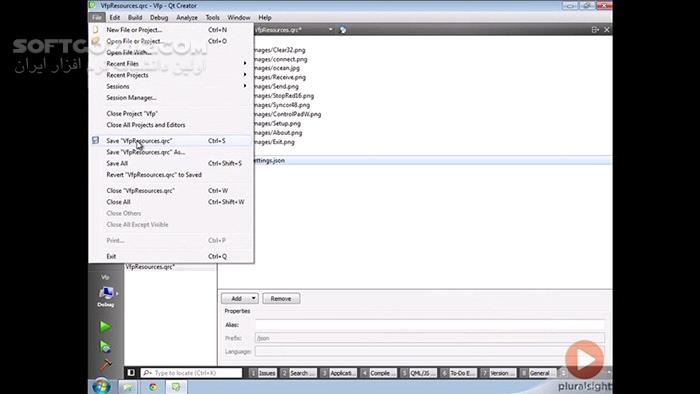
Task: Open the Issues output pane
Action: [263, 373]
